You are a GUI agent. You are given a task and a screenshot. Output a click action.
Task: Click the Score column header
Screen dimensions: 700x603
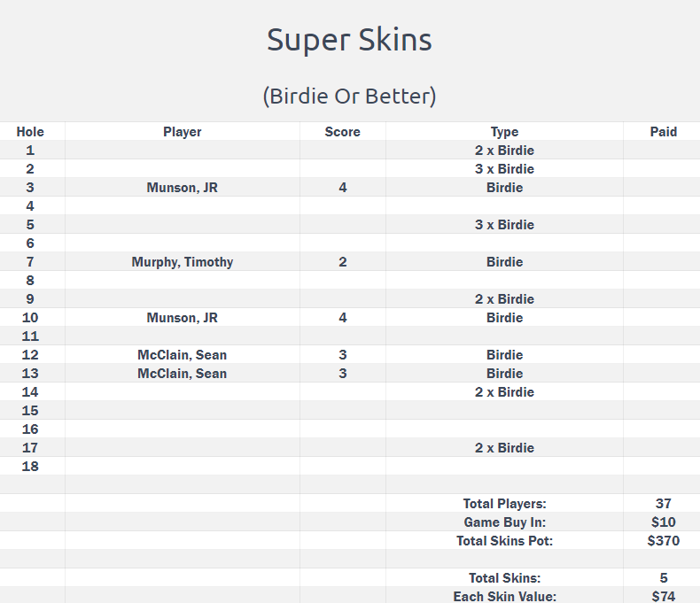[x=342, y=132]
